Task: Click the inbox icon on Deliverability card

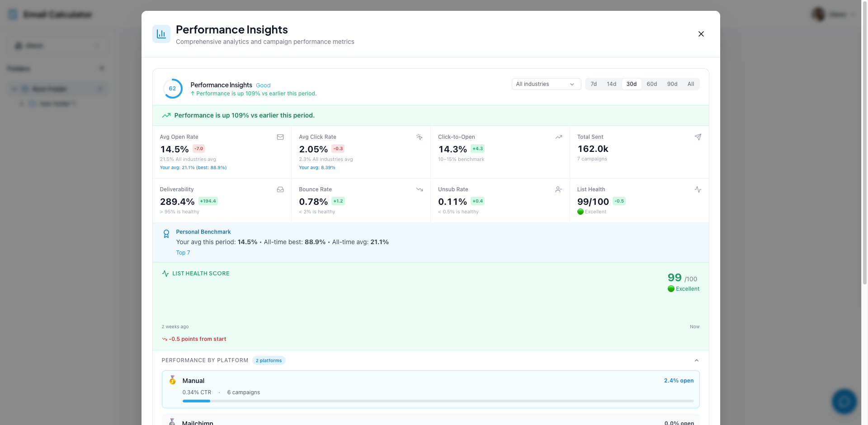Action: (280, 189)
